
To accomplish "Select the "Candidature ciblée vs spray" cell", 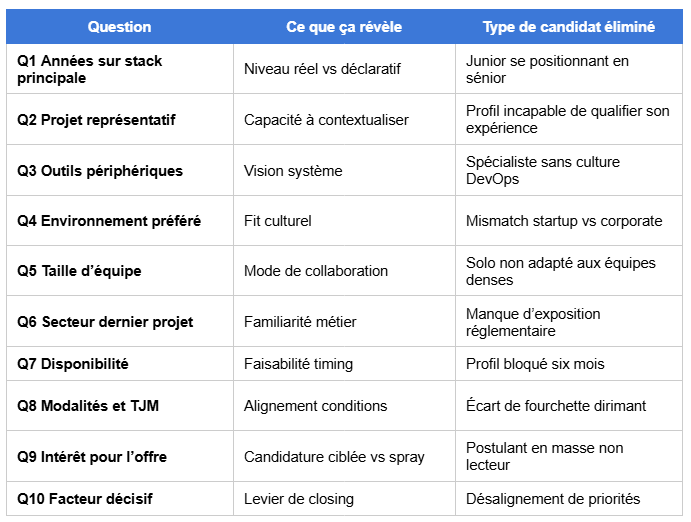I will (344, 456).
